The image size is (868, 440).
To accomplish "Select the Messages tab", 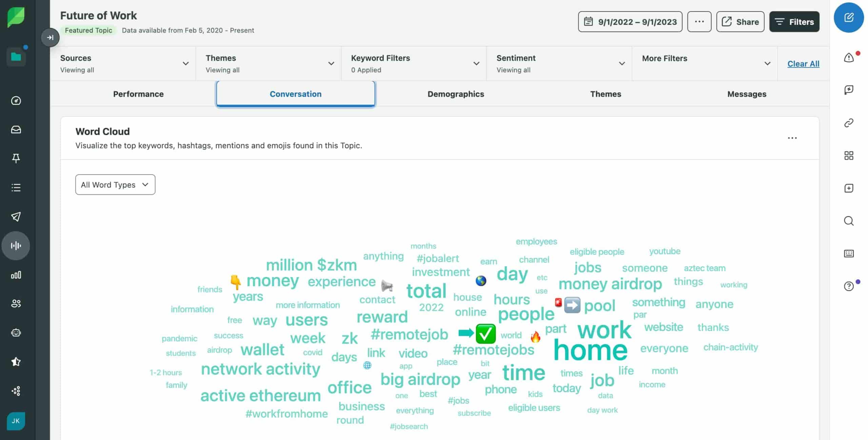I will click(x=747, y=94).
